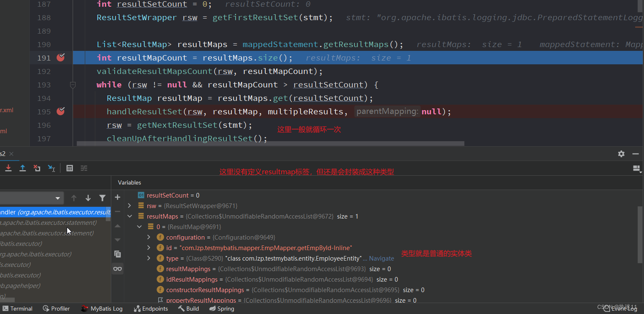
Task: Expand the rsw variable node
Action: 130,206
